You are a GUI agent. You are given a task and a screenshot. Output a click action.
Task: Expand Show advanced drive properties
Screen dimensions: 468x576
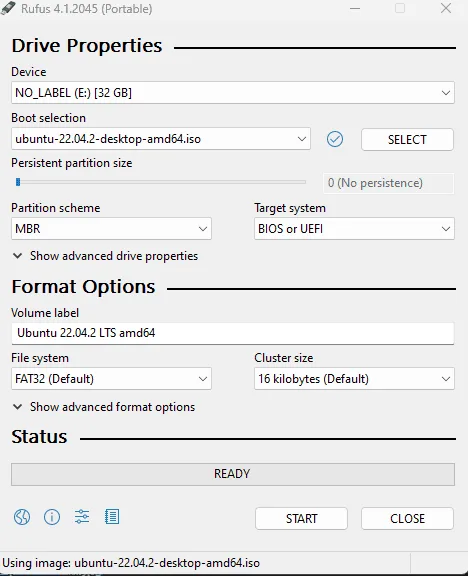pyautogui.click(x=105, y=256)
